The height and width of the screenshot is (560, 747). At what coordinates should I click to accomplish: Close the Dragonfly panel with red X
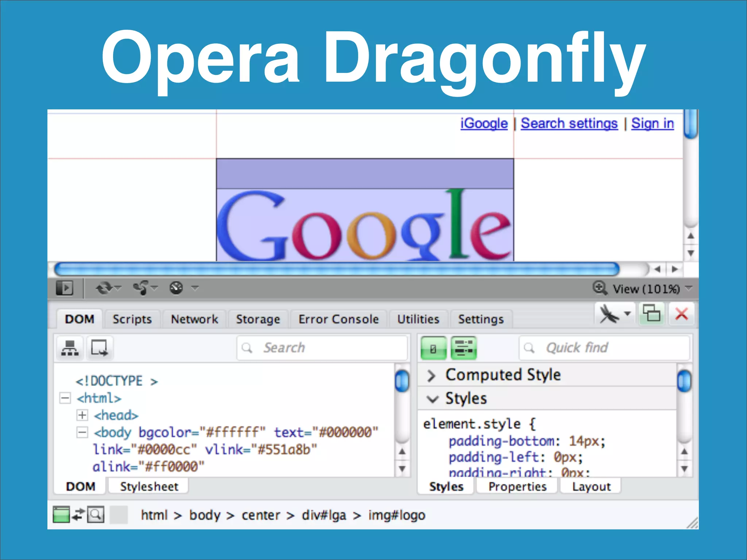(x=681, y=314)
